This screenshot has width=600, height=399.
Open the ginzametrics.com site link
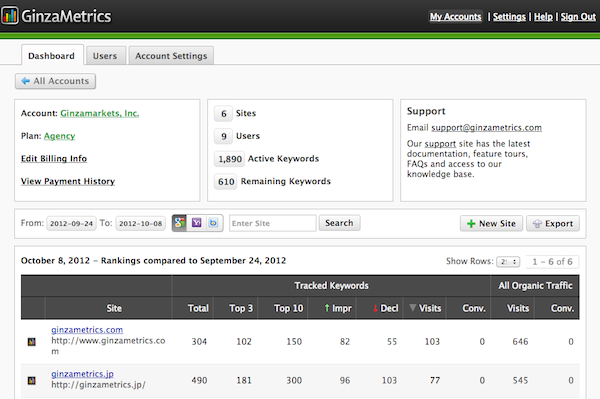pyautogui.click(x=87, y=329)
